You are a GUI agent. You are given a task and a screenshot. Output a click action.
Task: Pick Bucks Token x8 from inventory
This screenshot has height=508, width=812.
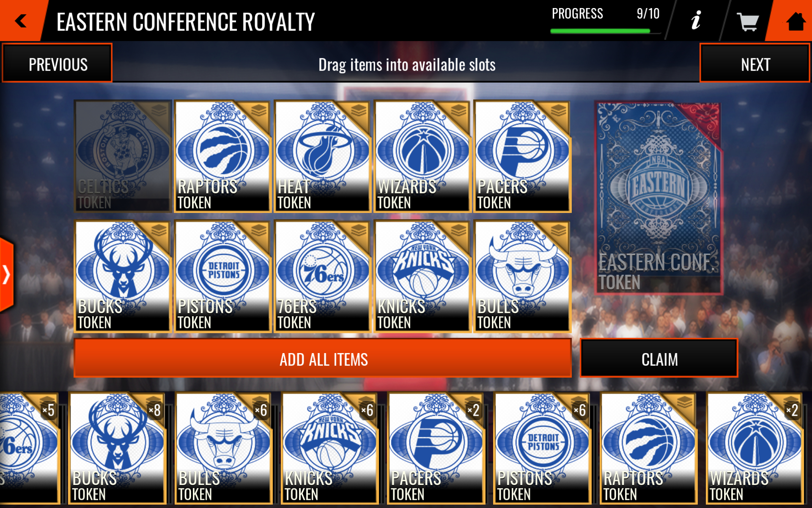coord(117,448)
